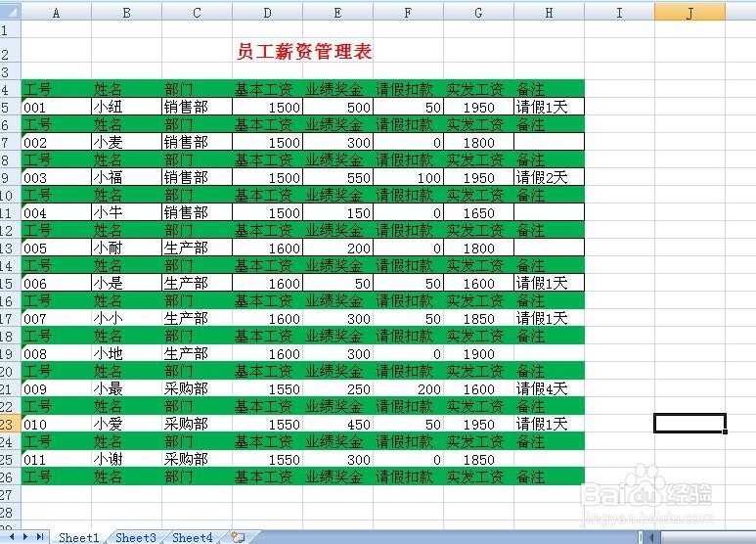This screenshot has height=544, width=756.
Task: Select name cell 小小
Action: click(x=127, y=318)
